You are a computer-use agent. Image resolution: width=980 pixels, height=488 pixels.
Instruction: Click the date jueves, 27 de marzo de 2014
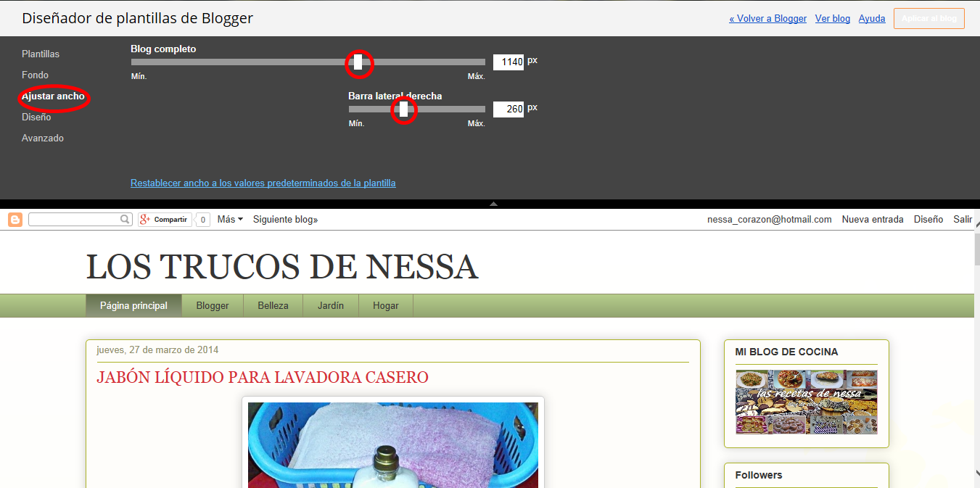point(157,350)
